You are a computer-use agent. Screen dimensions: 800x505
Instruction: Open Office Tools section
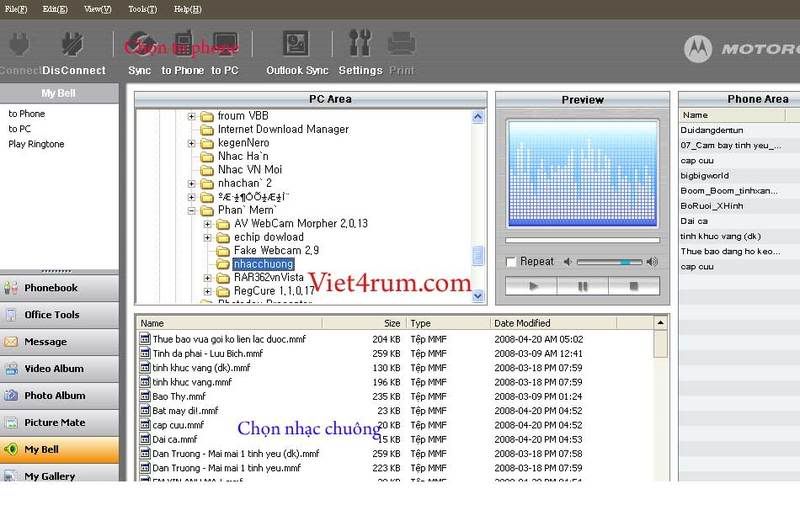[x=59, y=315]
